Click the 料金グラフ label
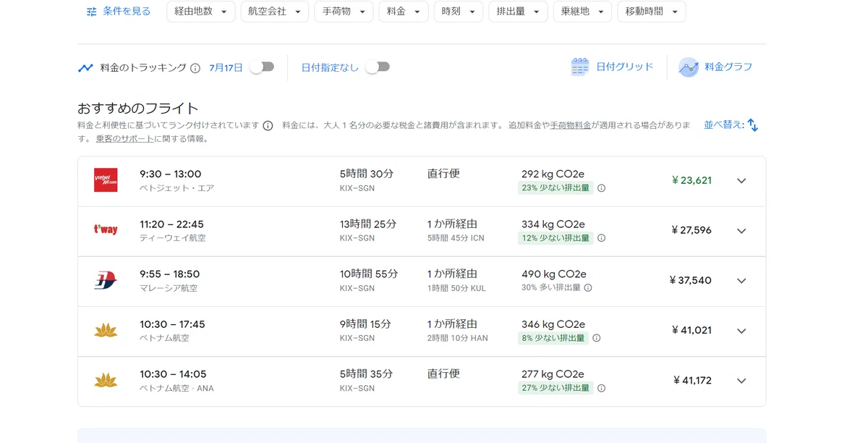Screen dimensions: 868x443 click(x=729, y=67)
